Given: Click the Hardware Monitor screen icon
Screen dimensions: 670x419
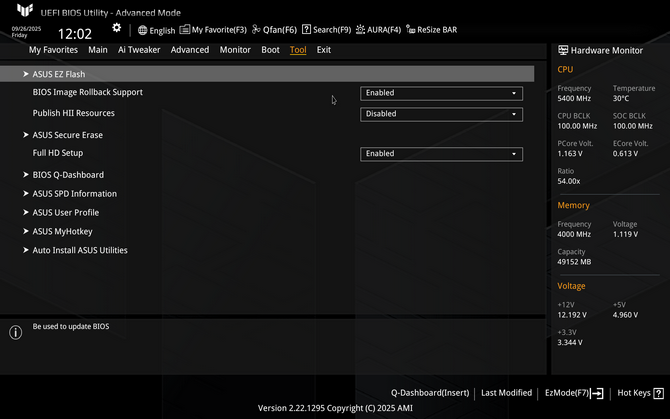Looking at the screenshot, I should click(x=563, y=50).
